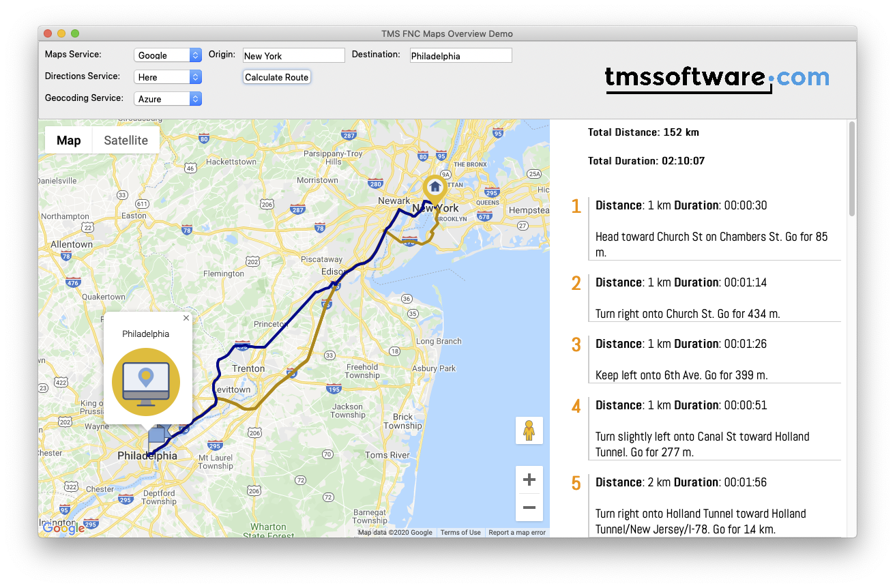This screenshot has height=588, width=895.
Task: Switch to the Map view tab
Action: click(x=68, y=140)
